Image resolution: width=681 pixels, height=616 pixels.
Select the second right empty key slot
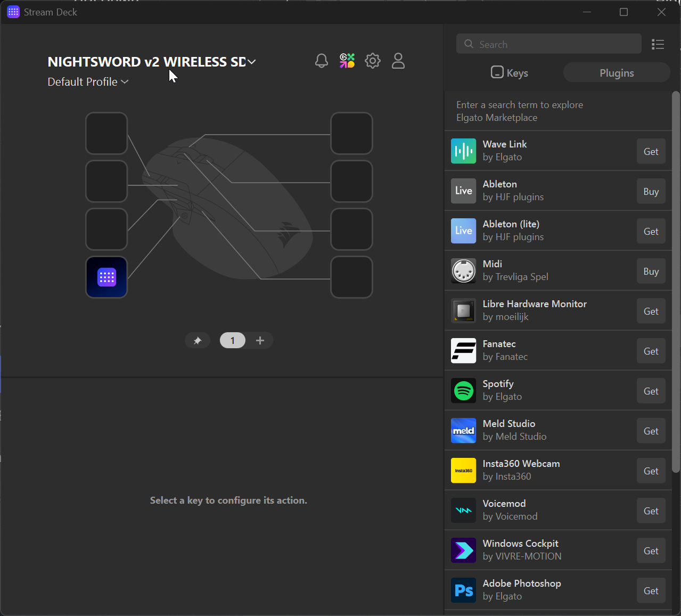pos(351,181)
